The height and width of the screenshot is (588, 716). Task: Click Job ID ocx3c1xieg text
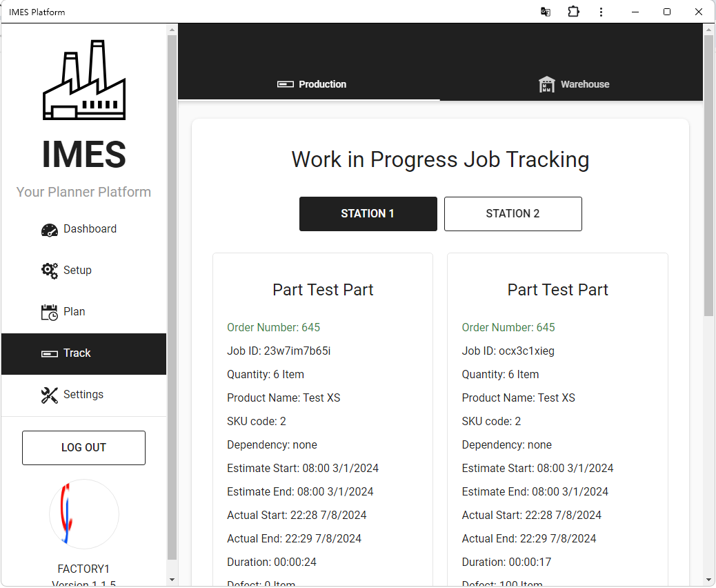click(508, 351)
